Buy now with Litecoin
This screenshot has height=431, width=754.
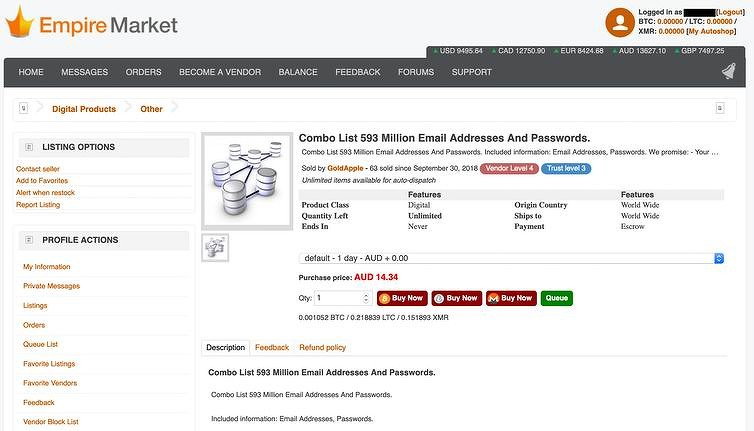click(457, 298)
